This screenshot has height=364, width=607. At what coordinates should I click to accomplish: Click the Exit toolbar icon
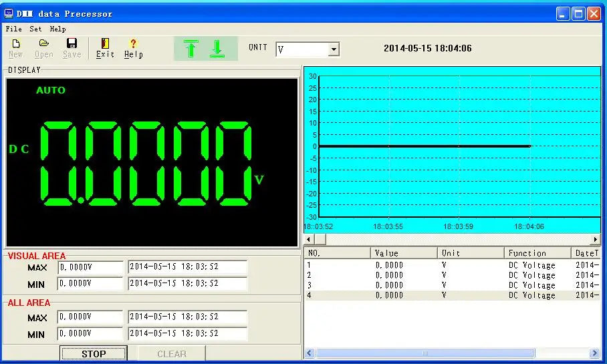pyautogui.click(x=105, y=48)
